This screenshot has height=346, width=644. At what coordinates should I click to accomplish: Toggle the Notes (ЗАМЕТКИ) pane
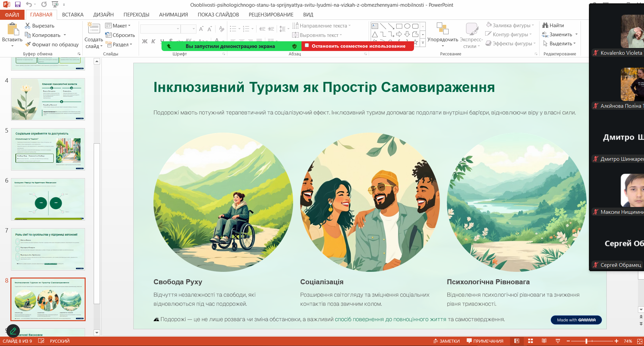pos(446,341)
